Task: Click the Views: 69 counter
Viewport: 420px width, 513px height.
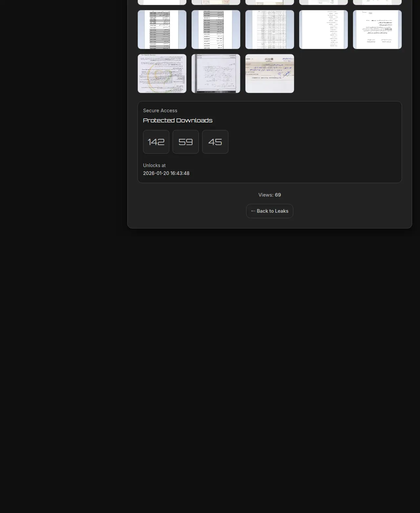Action: click(270, 195)
